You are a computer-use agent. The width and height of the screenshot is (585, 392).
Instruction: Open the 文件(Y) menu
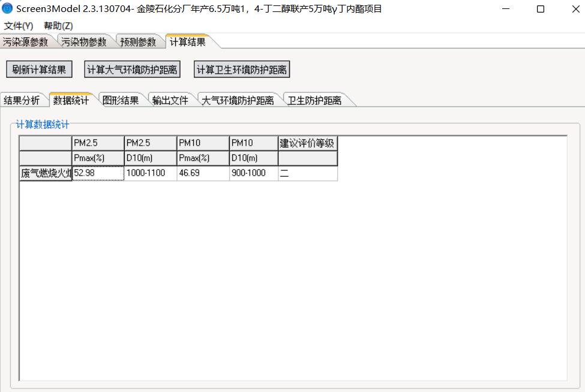point(18,26)
